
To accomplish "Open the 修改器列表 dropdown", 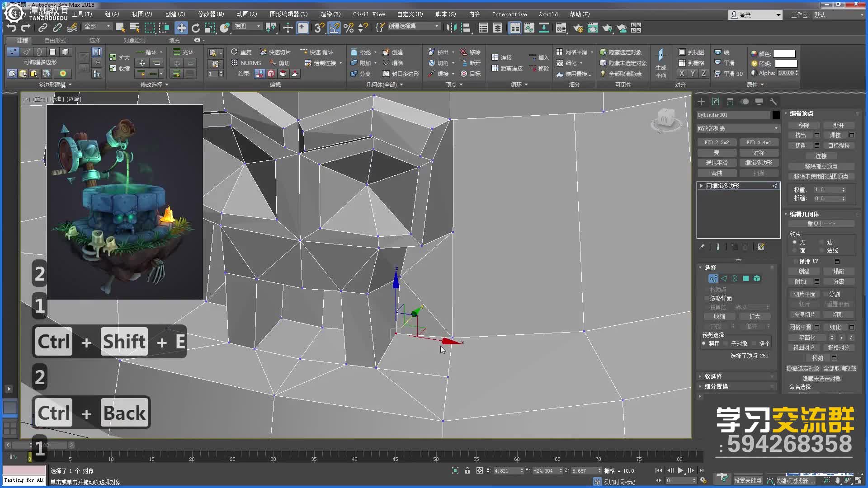I will 738,128.
